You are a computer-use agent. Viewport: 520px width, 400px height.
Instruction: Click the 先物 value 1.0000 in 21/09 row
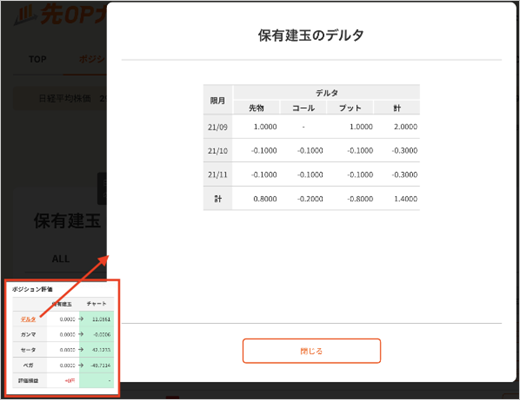(x=265, y=127)
